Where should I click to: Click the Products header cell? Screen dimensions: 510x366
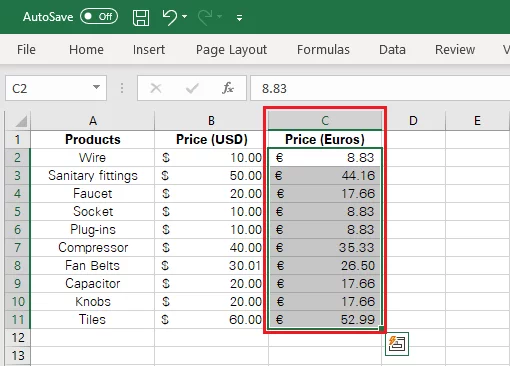(93, 139)
